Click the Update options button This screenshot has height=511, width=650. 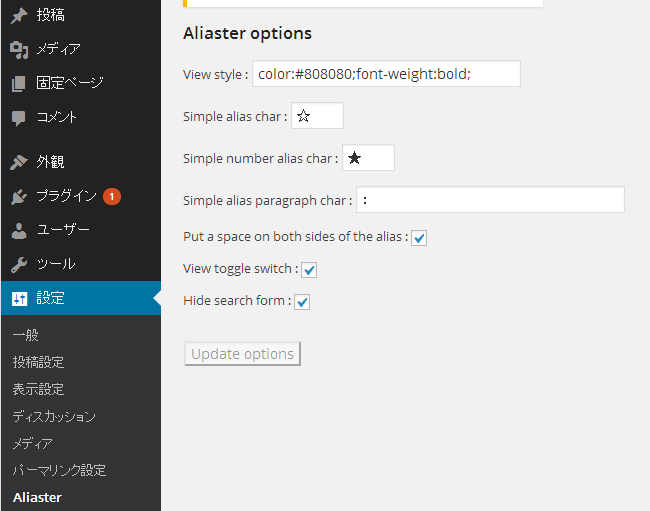coord(243,354)
